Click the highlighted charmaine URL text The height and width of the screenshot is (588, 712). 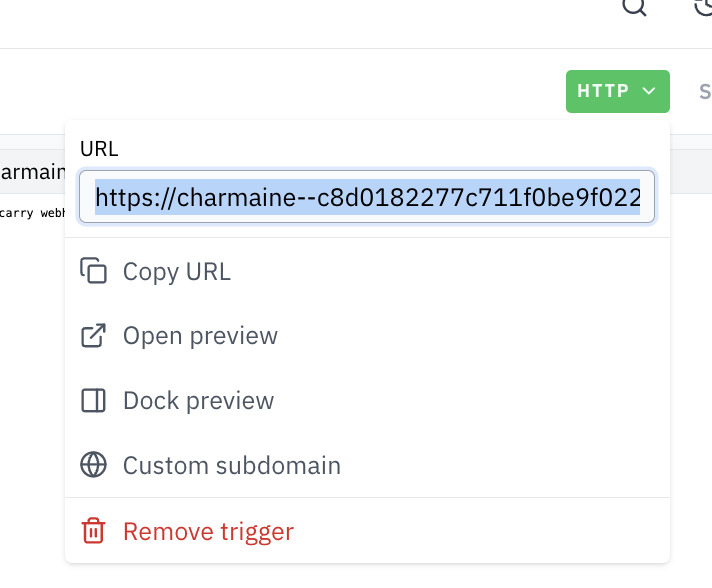[x=367, y=198]
